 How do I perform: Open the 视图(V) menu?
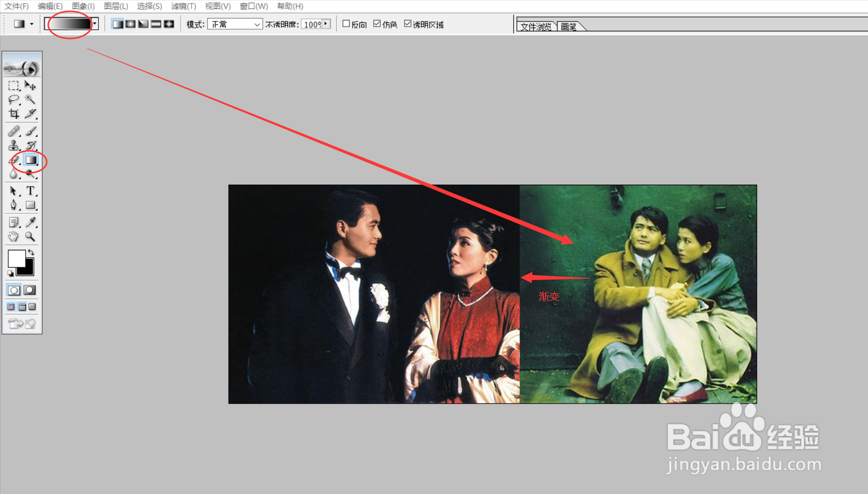[x=218, y=6]
